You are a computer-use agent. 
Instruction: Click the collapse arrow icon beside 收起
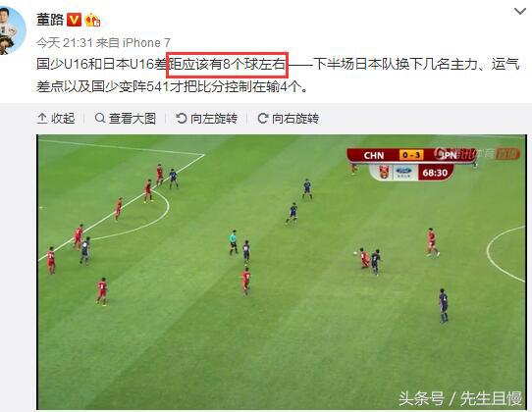[42, 119]
